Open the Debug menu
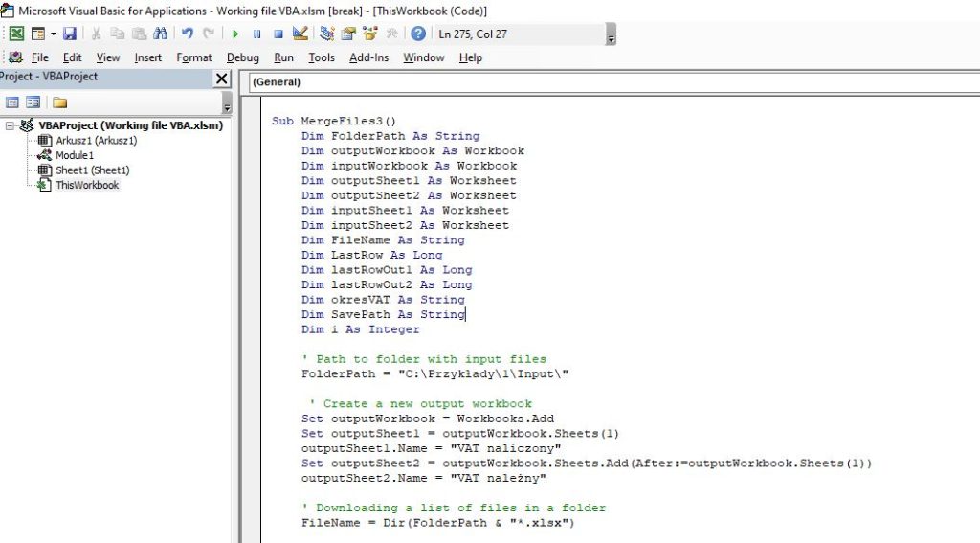This screenshot has width=980, height=543. click(242, 57)
